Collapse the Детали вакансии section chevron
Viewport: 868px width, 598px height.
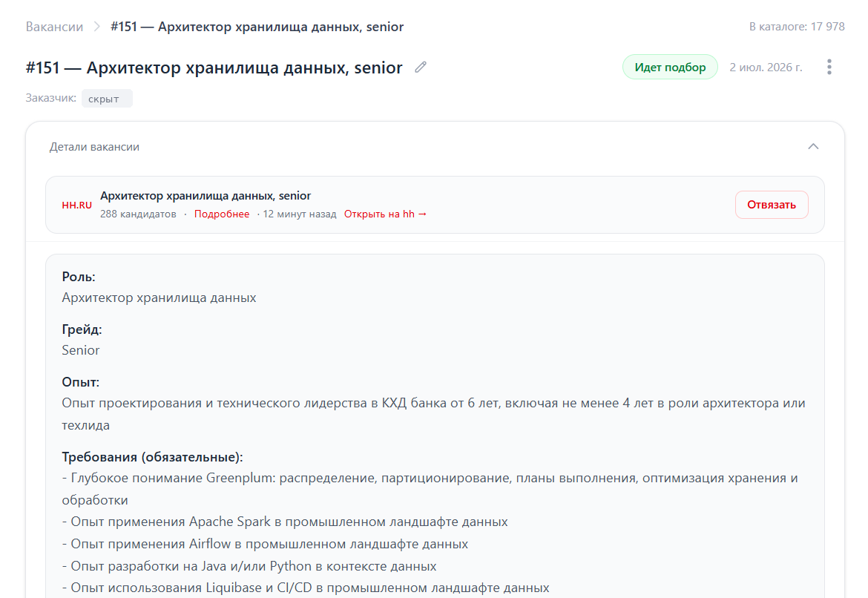pos(812,147)
